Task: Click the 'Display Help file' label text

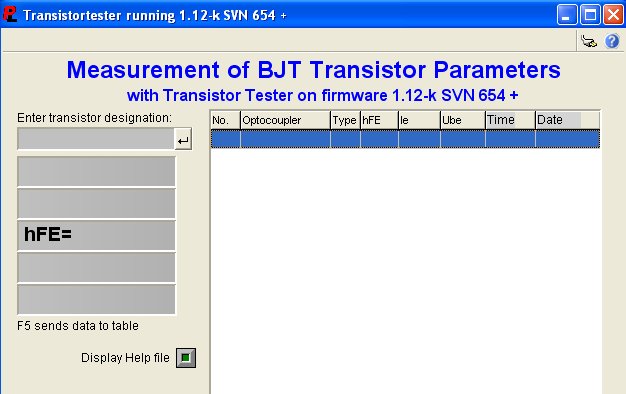Action: [x=125, y=358]
